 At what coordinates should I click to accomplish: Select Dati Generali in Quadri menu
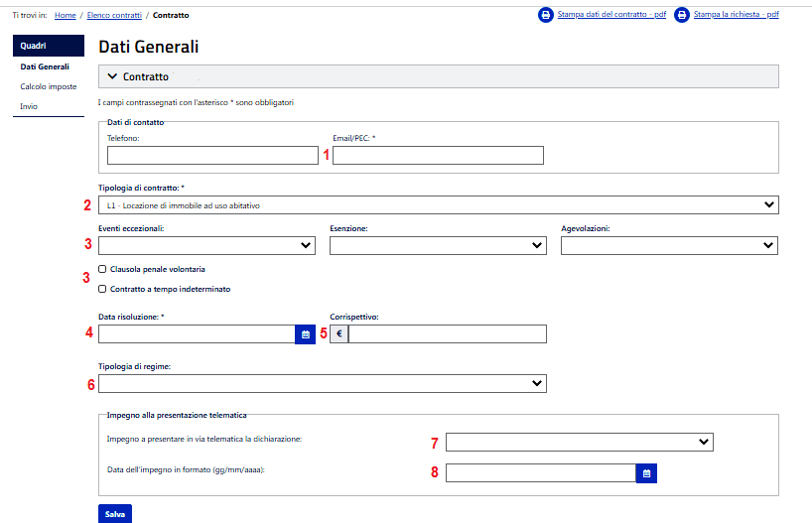coord(45,66)
